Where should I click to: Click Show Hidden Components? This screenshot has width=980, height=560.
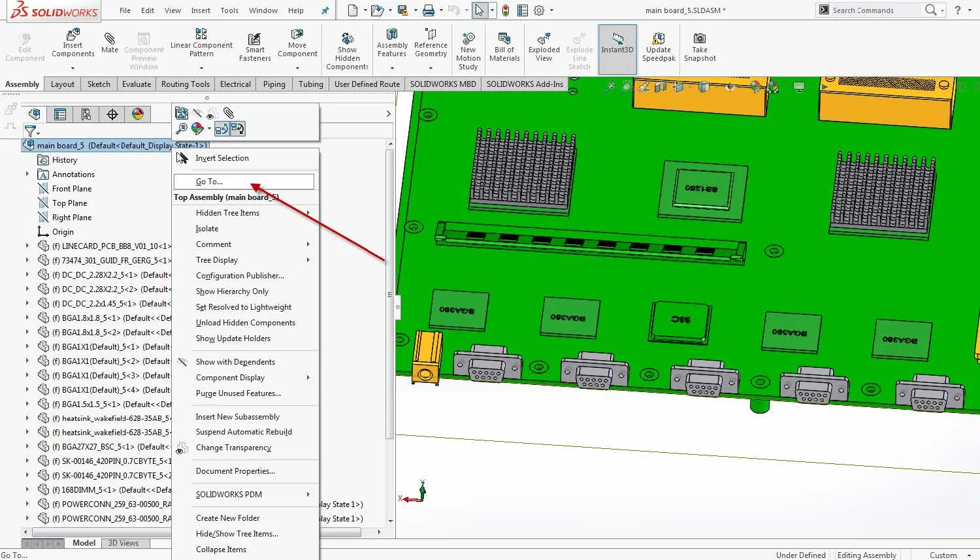pyautogui.click(x=348, y=51)
